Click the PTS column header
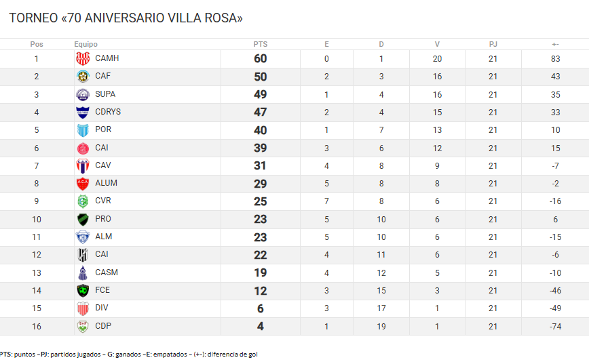This screenshot has height=364, width=589. (x=261, y=44)
